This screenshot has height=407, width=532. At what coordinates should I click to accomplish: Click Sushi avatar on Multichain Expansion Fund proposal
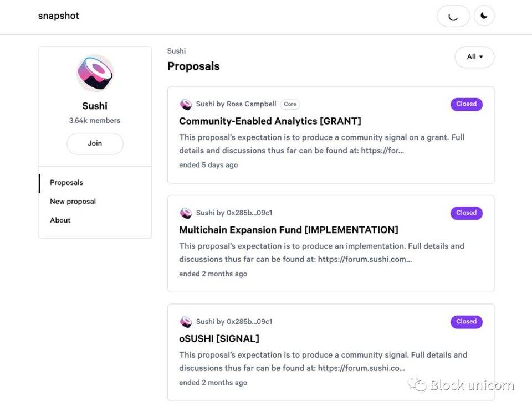point(186,213)
